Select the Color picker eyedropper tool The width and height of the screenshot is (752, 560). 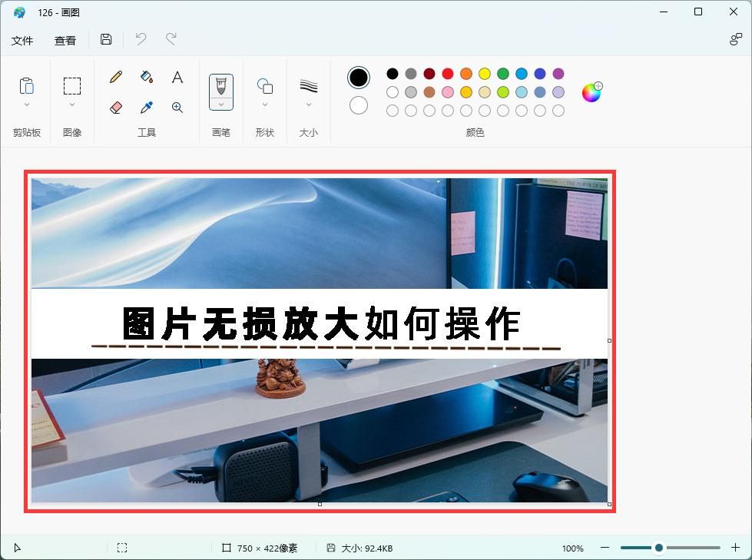pos(147,108)
